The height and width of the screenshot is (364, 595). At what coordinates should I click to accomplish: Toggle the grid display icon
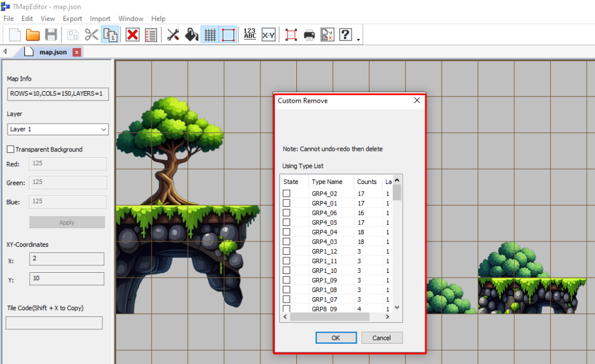point(210,34)
